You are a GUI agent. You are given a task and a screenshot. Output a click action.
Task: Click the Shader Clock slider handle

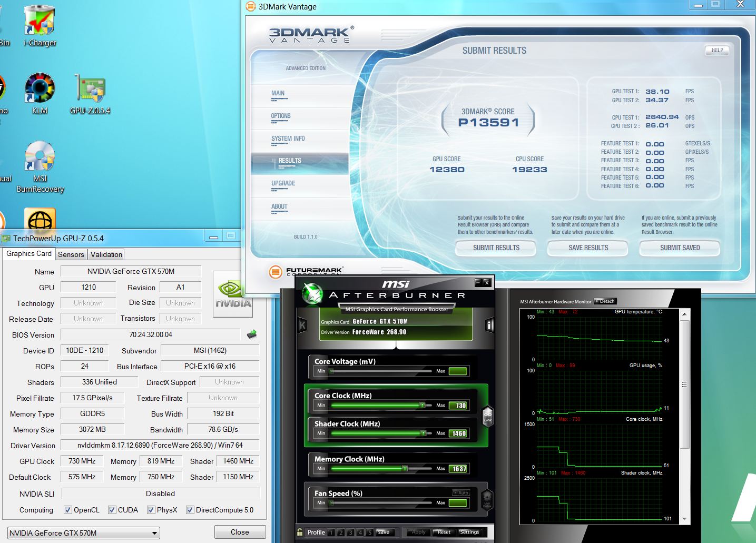(423, 433)
